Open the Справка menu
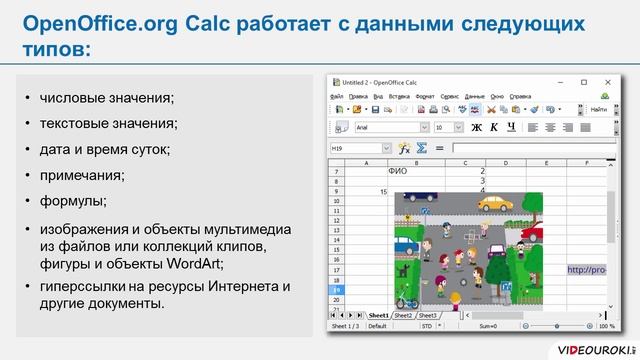This screenshot has width=640, height=360. click(x=520, y=97)
